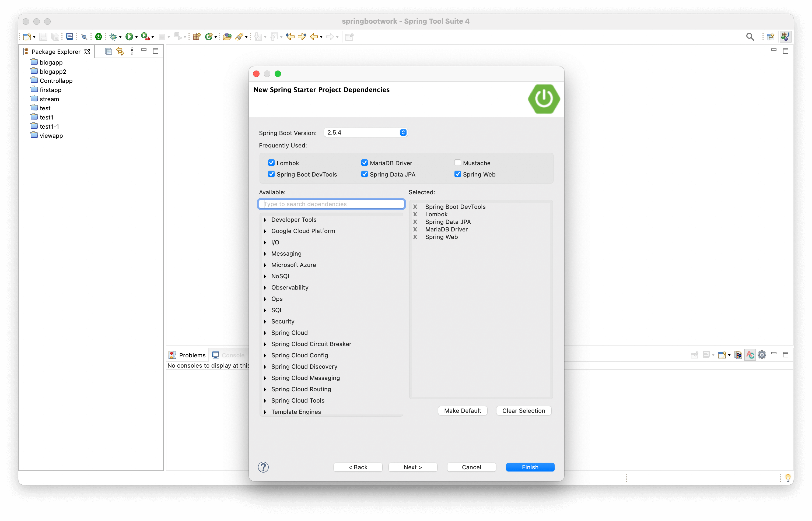Click the Debug bug icon
Image resolution: width=812 pixels, height=521 pixels.
click(113, 37)
